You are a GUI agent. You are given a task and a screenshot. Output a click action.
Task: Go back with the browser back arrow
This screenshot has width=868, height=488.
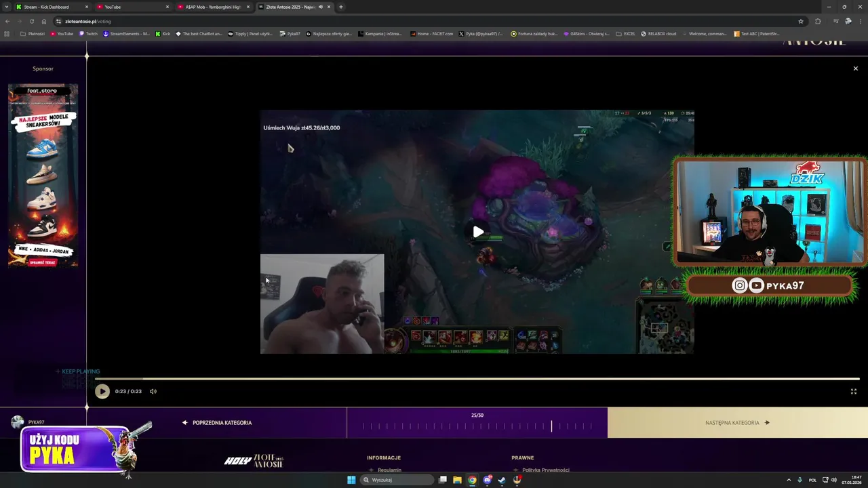(8, 21)
